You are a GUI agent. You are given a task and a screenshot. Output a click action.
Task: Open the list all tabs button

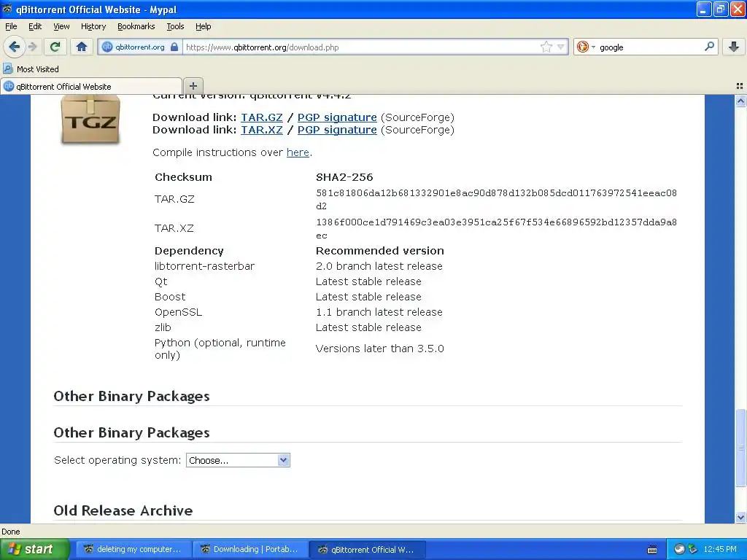point(740,86)
